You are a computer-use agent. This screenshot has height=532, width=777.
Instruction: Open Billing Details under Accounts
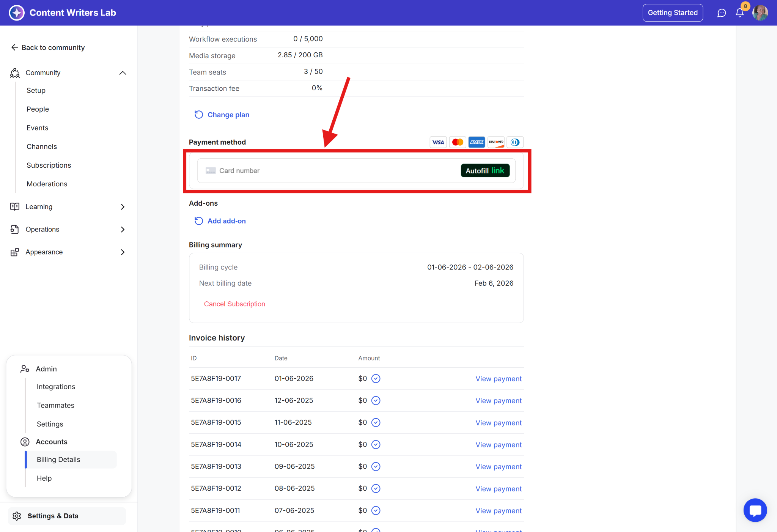click(x=58, y=460)
